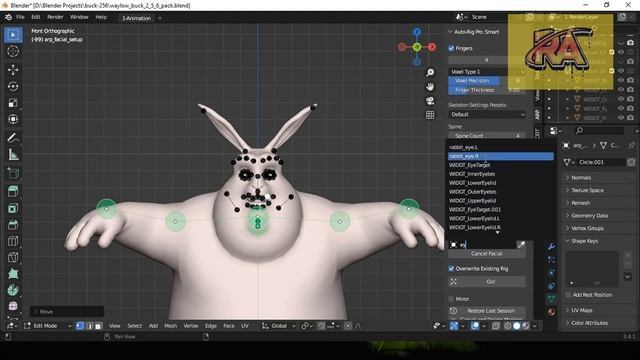640x360 pixels.
Task: Toggle the camera view icon
Action: [430, 101]
